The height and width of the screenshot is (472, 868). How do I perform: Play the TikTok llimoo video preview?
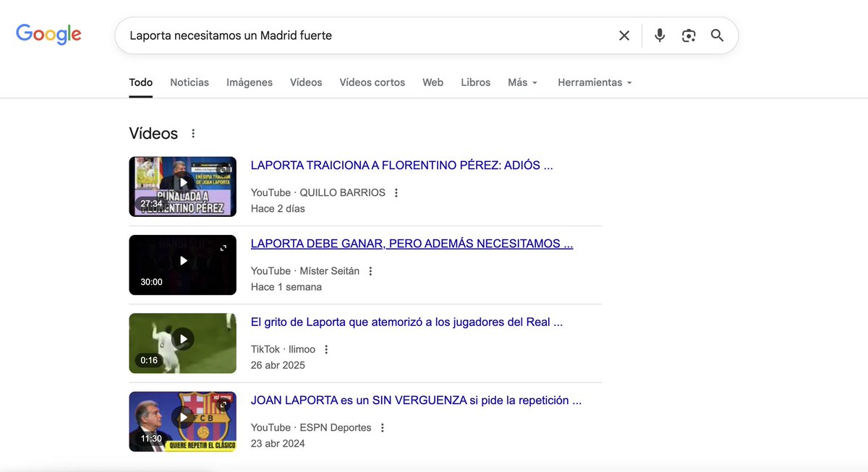click(182, 338)
